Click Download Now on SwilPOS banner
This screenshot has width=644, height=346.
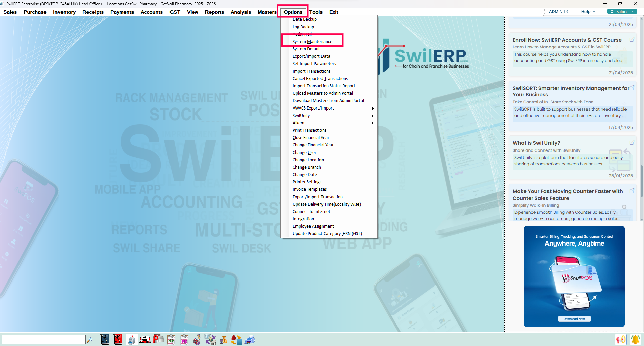point(574,319)
